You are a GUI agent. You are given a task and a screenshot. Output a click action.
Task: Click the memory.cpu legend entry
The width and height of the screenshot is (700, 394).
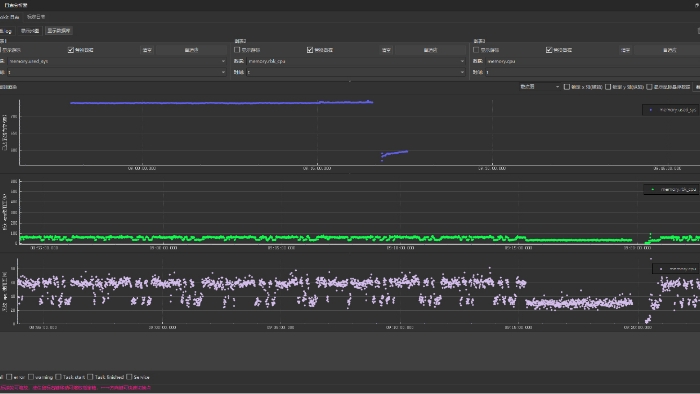(x=676, y=269)
